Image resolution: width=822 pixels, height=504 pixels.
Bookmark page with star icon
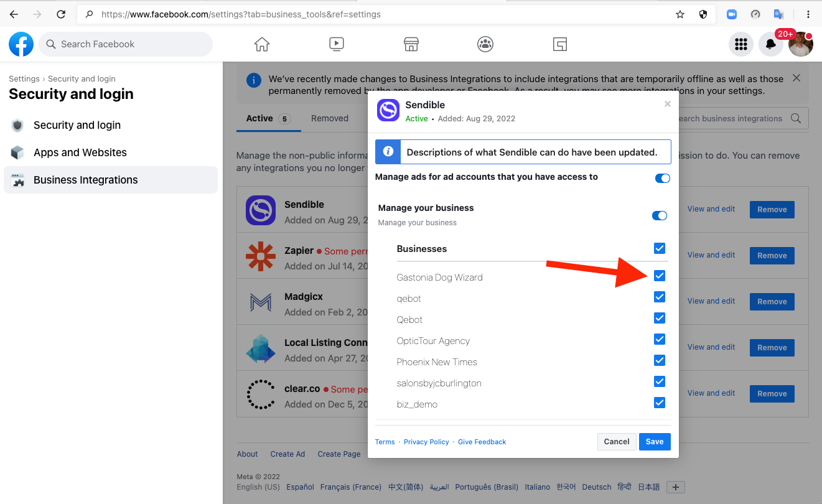(x=680, y=14)
